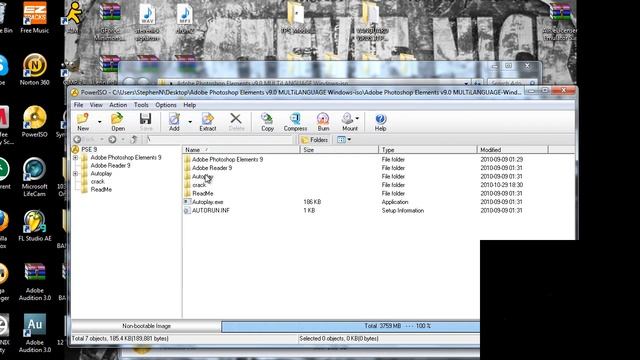The image size is (640, 360).
Task: Click the 186 KB size cell
Action: point(312,202)
